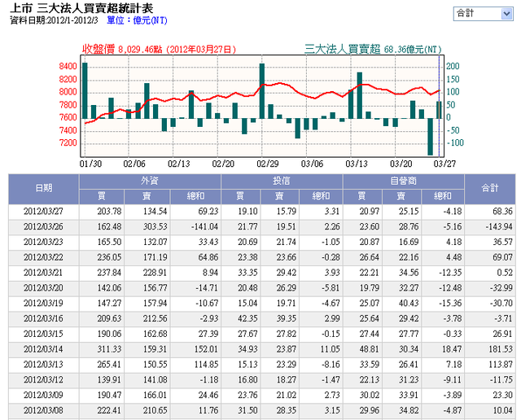Screen dimensions: 521x420
Task: Select date cell 2012/03/16
Action: (x=43, y=318)
